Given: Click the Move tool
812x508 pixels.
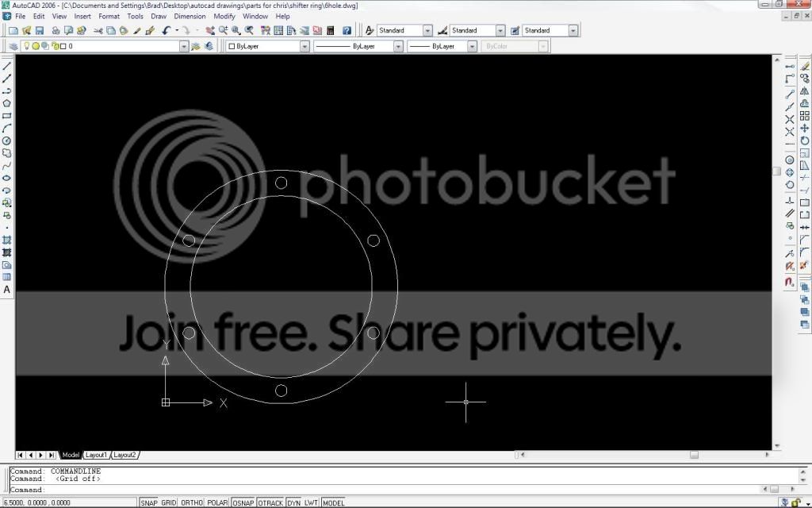Looking at the screenshot, I should click(805, 128).
